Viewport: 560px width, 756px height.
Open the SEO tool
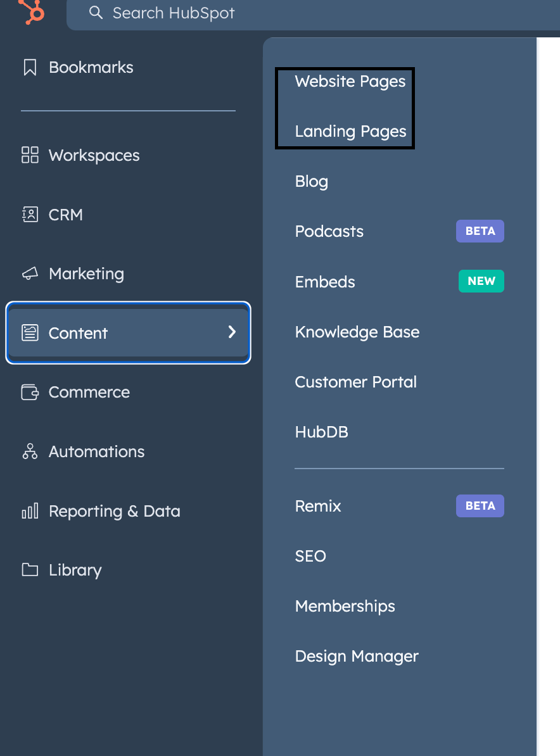coord(310,556)
